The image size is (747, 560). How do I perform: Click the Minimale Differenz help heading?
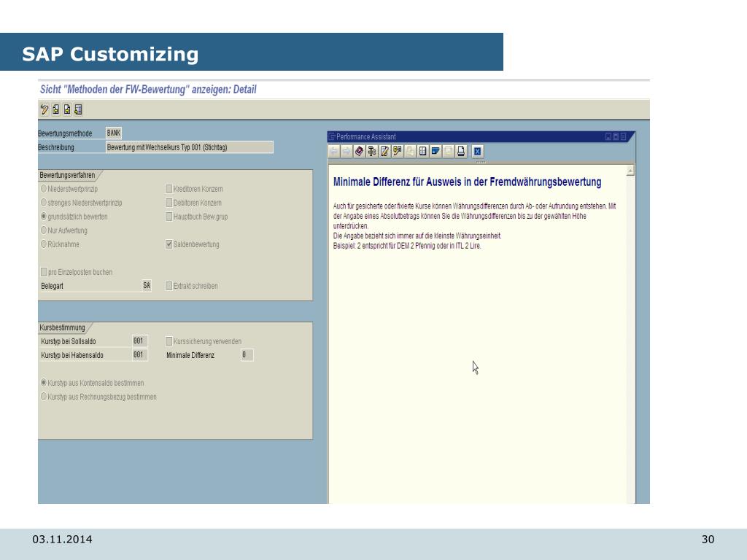[x=467, y=182]
